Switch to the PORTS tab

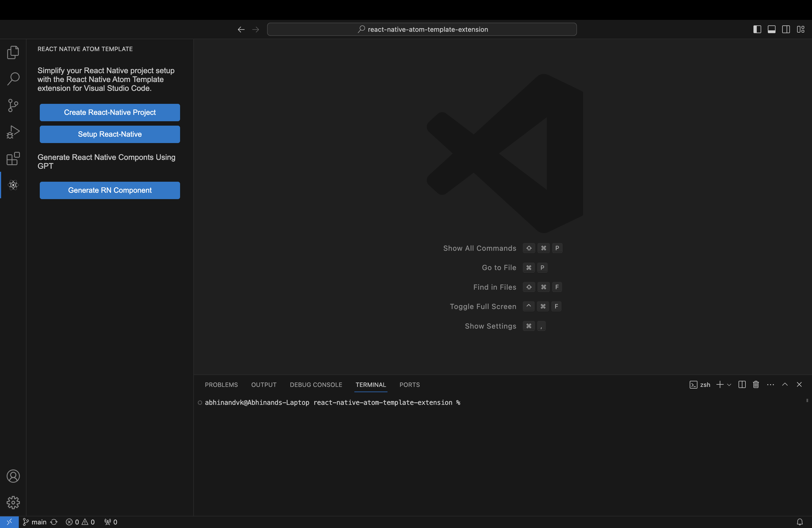click(409, 385)
